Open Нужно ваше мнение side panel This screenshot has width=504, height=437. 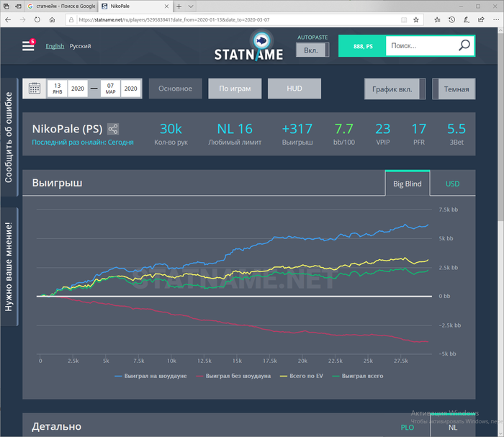[9, 266]
